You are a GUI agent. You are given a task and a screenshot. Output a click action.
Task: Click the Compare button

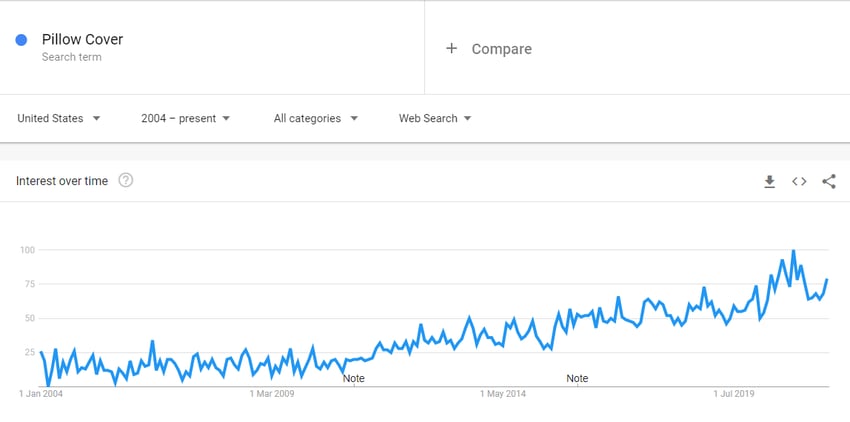click(x=488, y=49)
